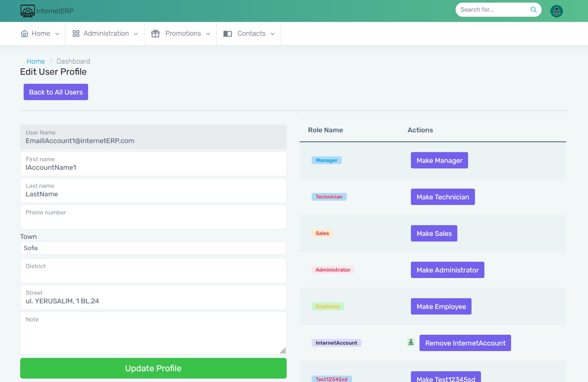Click the Home house icon in navbar
588x382 pixels.
pos(24,34)
